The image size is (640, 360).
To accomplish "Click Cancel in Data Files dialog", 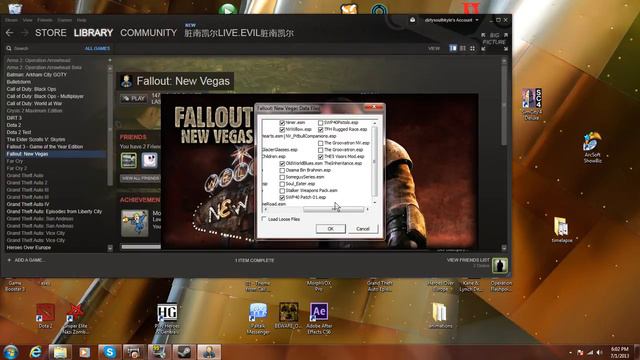I will [363, 229].
